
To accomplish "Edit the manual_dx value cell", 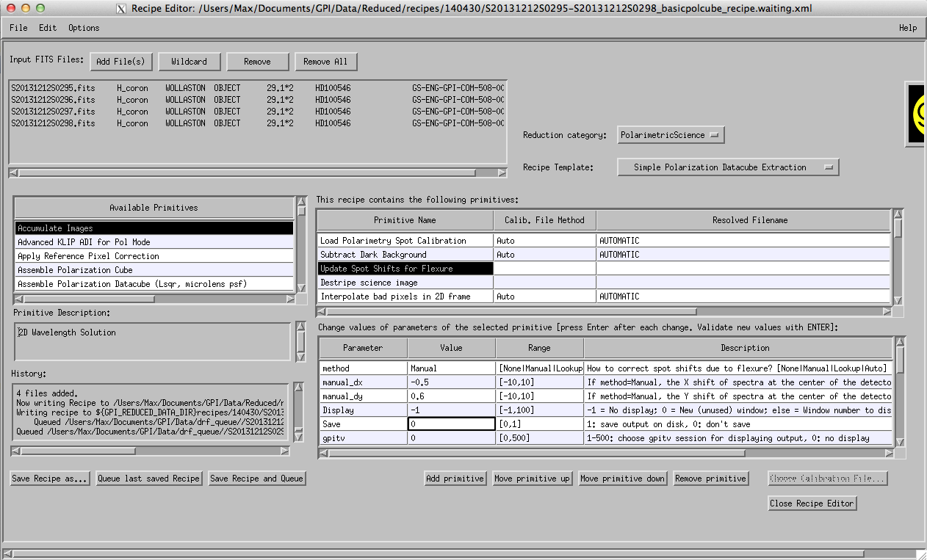I will pyautogui.click(x=451, y=382).
